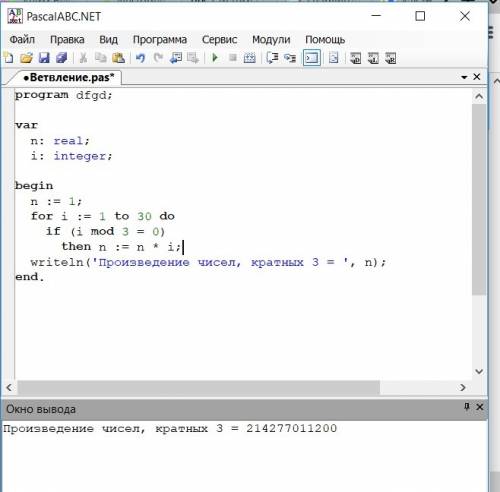Screen dimensions: 500x492
Task: Pin the Окно вывода panel
Action: pos(467,406)
